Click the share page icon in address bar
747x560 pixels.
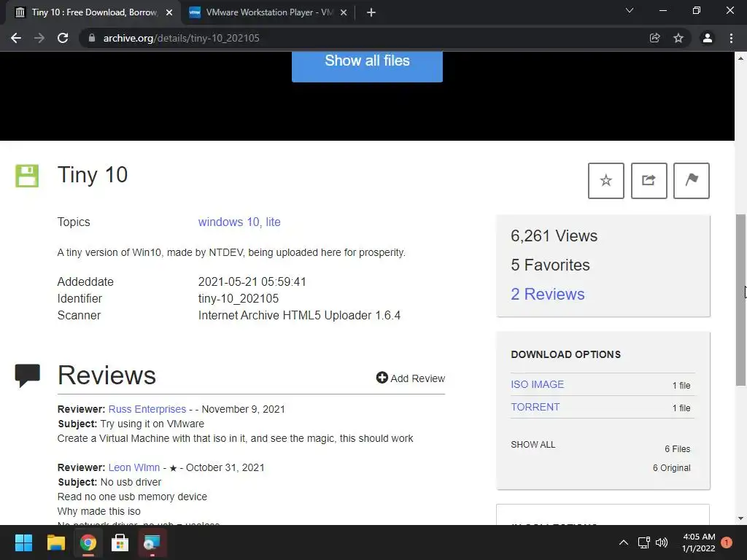654,38
